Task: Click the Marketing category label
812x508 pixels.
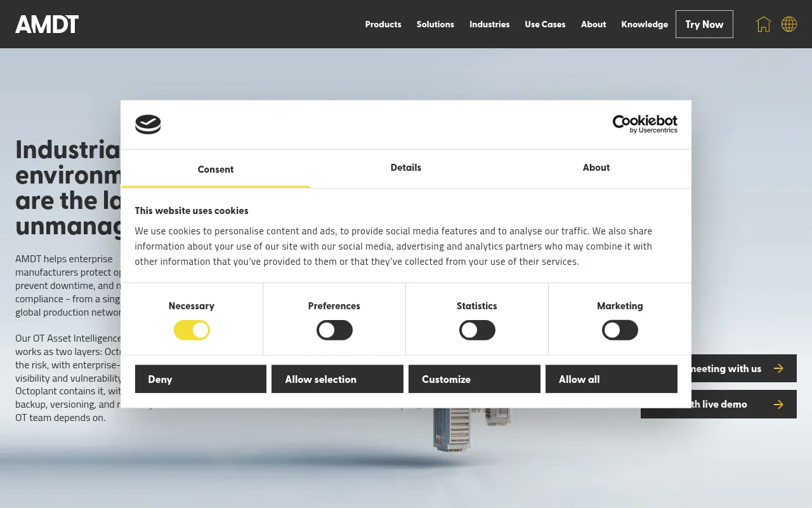Action: pos(620,306)
